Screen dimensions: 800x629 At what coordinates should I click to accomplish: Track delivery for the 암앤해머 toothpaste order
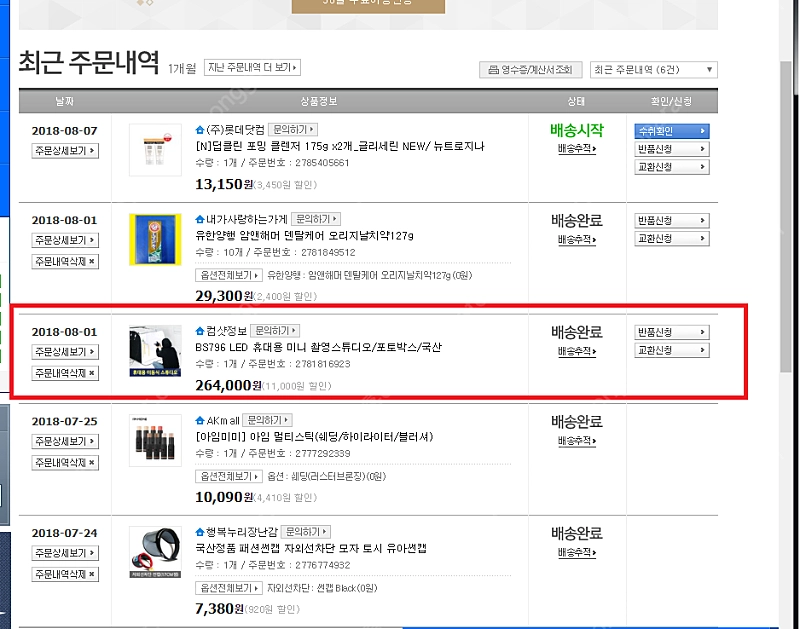point(577,239)
